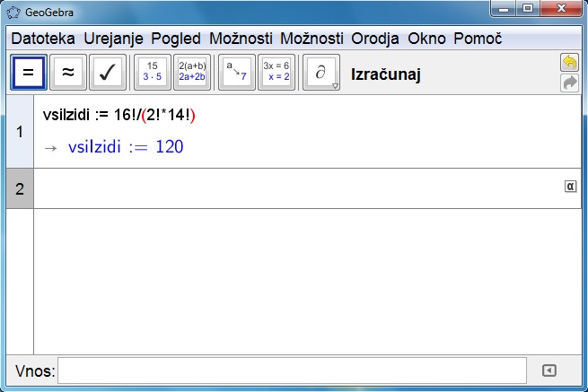Select the Keep Input checkmark tool
This screenshot has width=588, height=392.
(108, 72)
